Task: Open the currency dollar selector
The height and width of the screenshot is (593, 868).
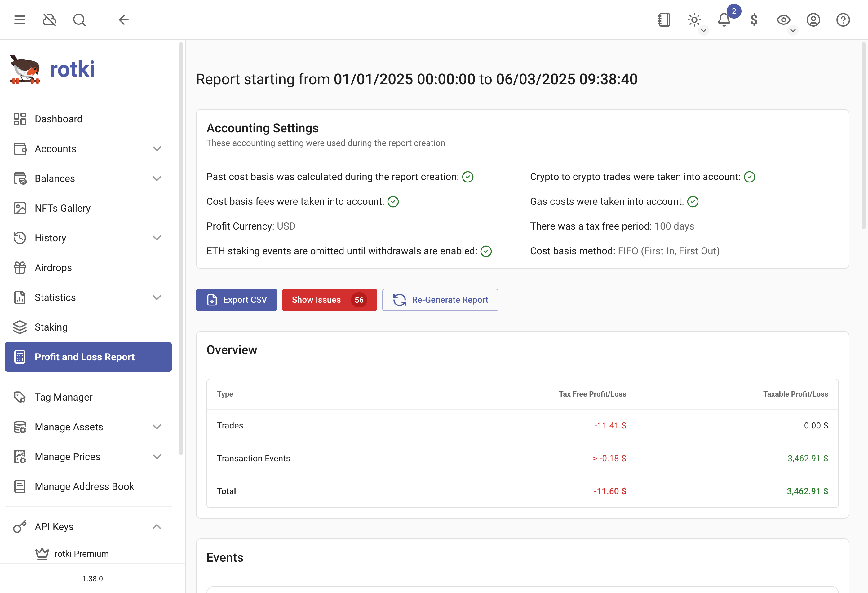Action: tap(754, 20)
